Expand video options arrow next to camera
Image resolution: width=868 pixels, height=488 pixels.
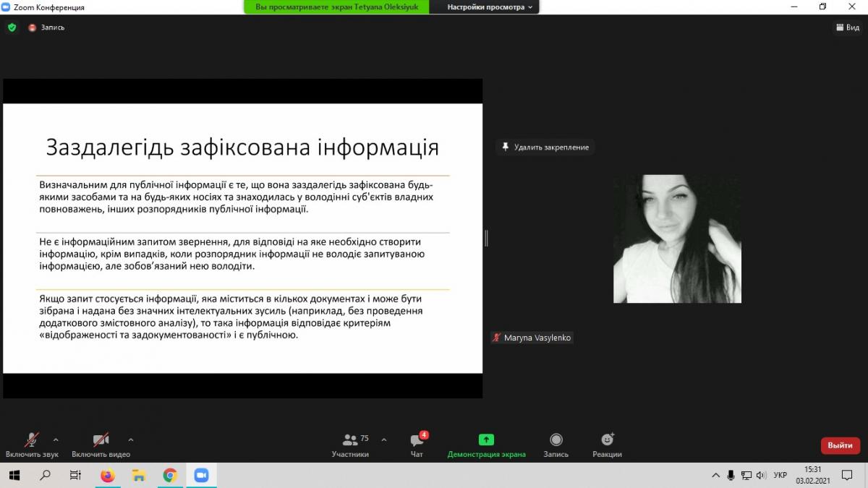131,440
